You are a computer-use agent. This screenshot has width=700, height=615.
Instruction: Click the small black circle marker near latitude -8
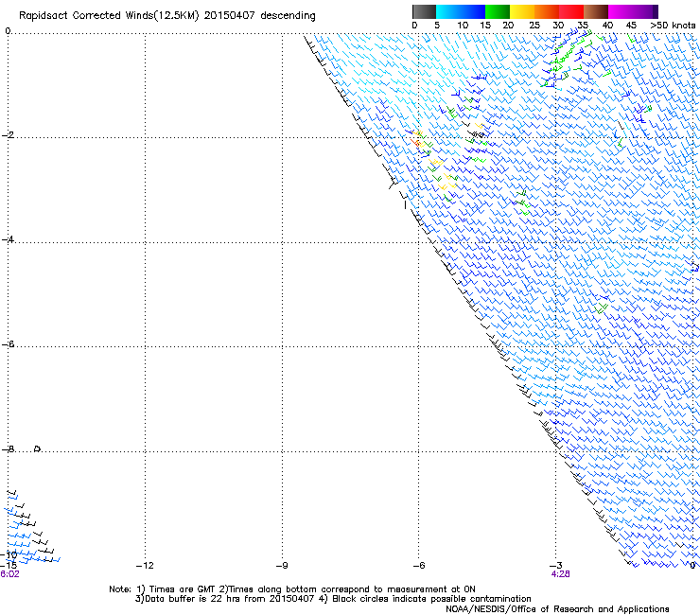point(38,448)
